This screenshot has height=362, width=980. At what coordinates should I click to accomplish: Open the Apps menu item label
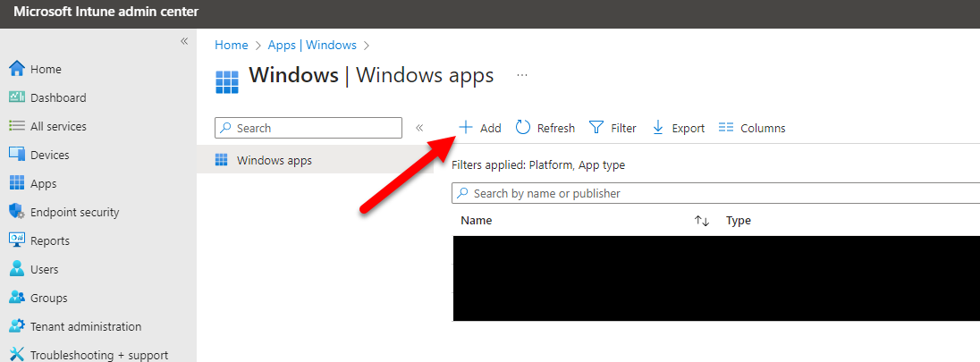(x=44, y=184)
